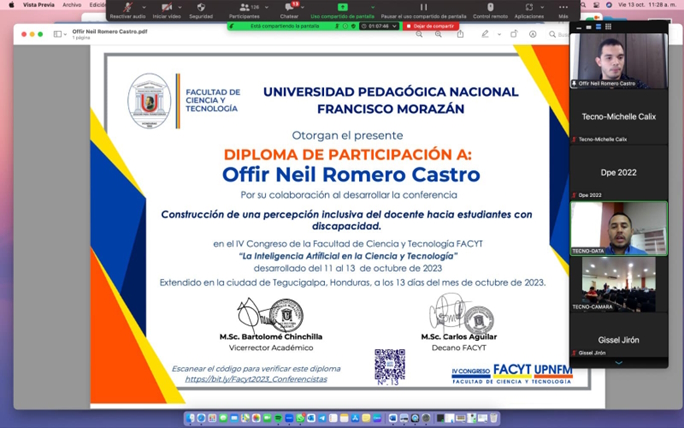
Task: Select the TECNO-DATA video thumbnail
Action: [x=618, y=227]
